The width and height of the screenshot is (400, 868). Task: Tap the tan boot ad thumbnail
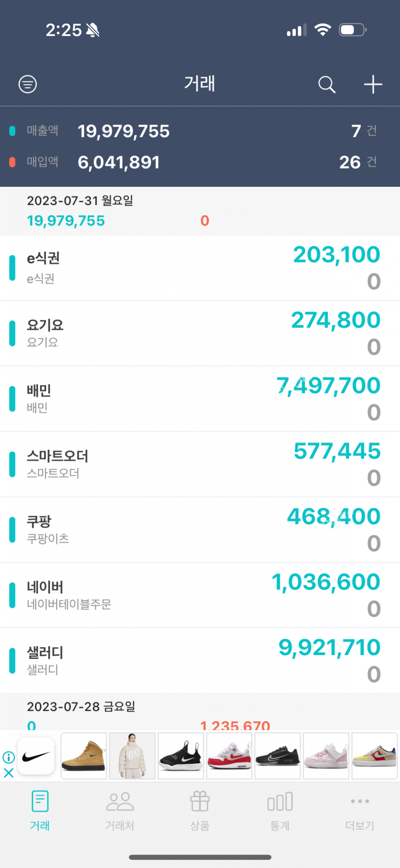coord(84,756)
